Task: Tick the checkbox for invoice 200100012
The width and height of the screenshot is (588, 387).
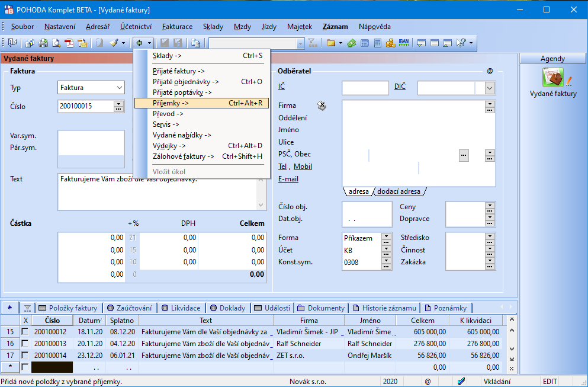Action: coord(25,332)
